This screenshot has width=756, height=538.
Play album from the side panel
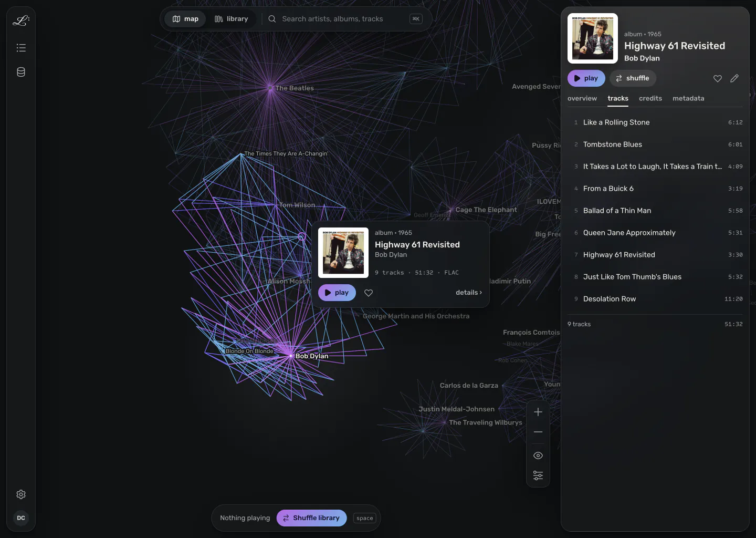point(586,78)
